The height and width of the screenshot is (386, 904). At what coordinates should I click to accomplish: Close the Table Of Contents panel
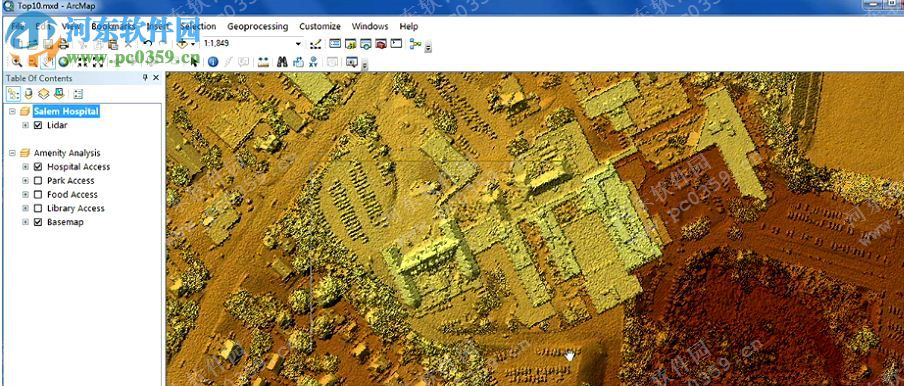156,78
